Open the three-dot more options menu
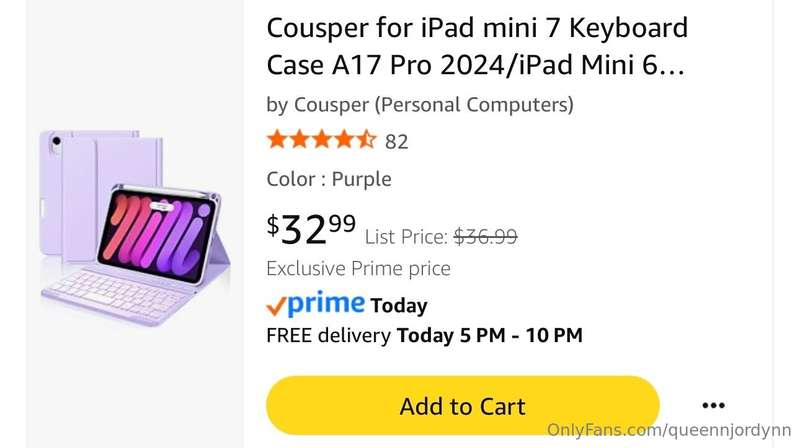Screen dimensions: 800x448 (x=713, y=406)
